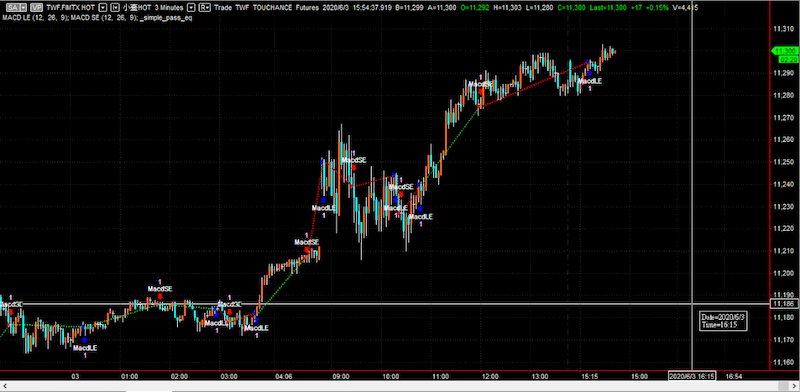Select the MACD SE (12, 26, 9) signal label
The image size is (800, 392).
click(x=103, y=17)
